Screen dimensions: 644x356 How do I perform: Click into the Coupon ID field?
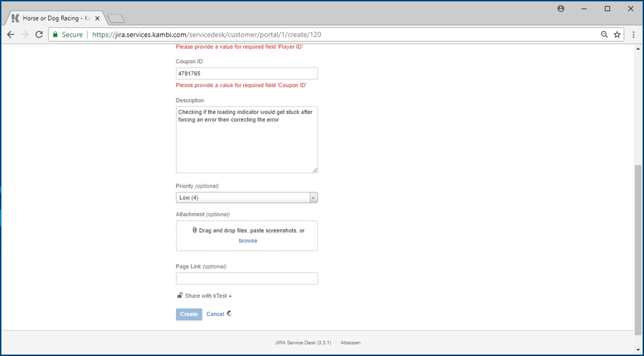point(246,73)
